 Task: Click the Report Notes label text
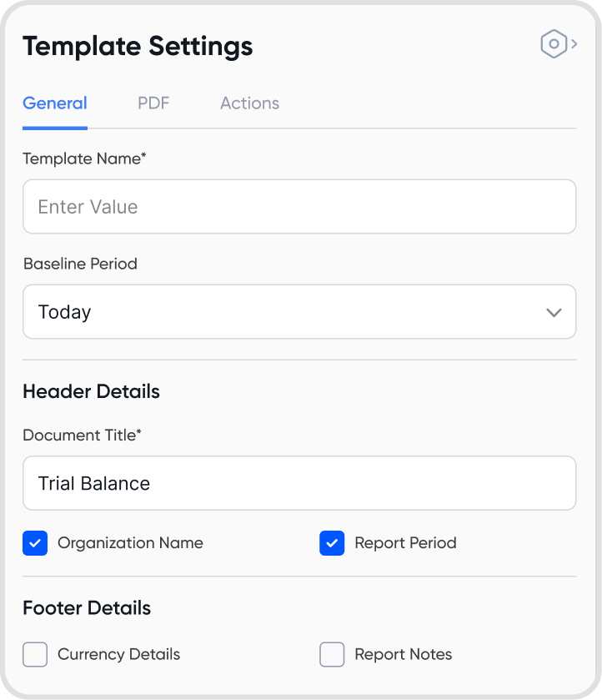(403, 654)
